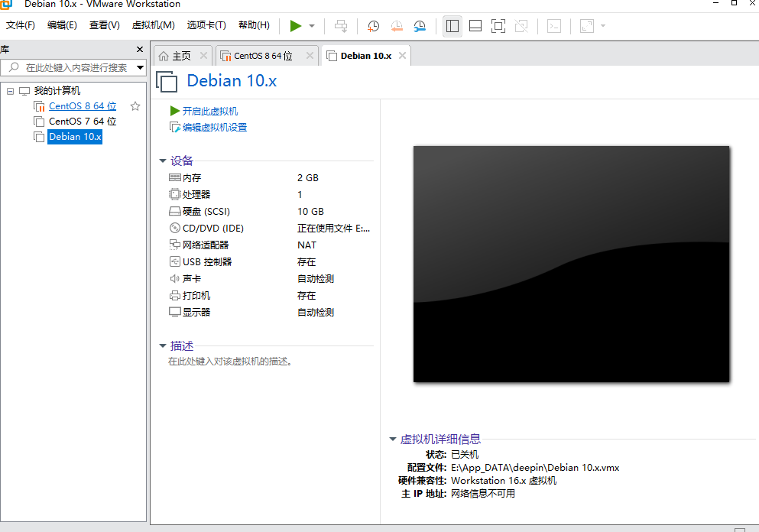
Task: Click the 编辑虚拟机设置 link
Action: 214,128
